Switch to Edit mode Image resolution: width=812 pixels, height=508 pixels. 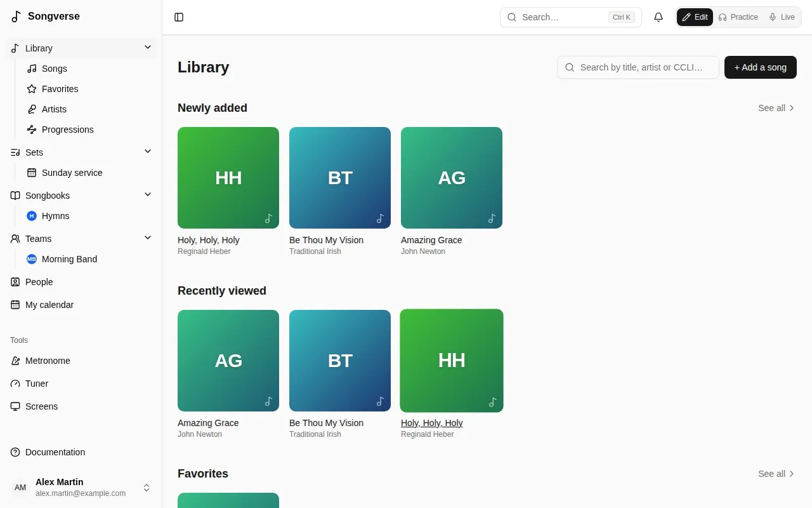pos(695,17)
